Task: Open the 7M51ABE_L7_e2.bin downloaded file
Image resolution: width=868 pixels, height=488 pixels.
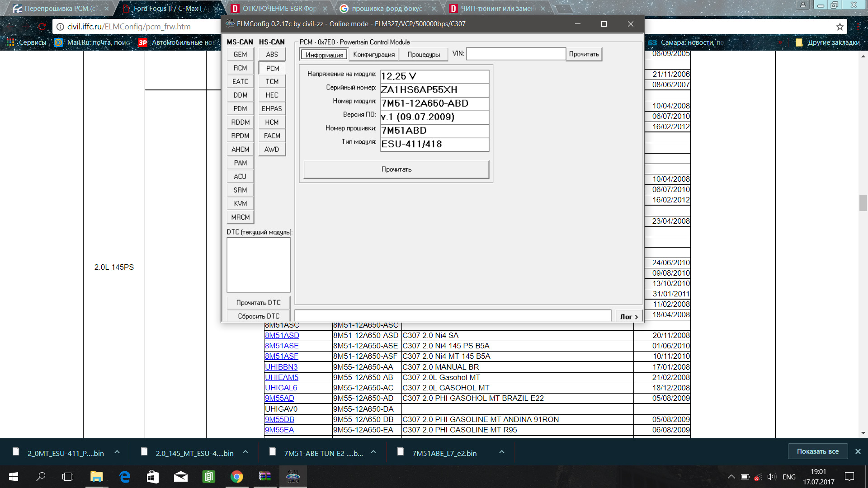Action: click(x=444, y=453)
